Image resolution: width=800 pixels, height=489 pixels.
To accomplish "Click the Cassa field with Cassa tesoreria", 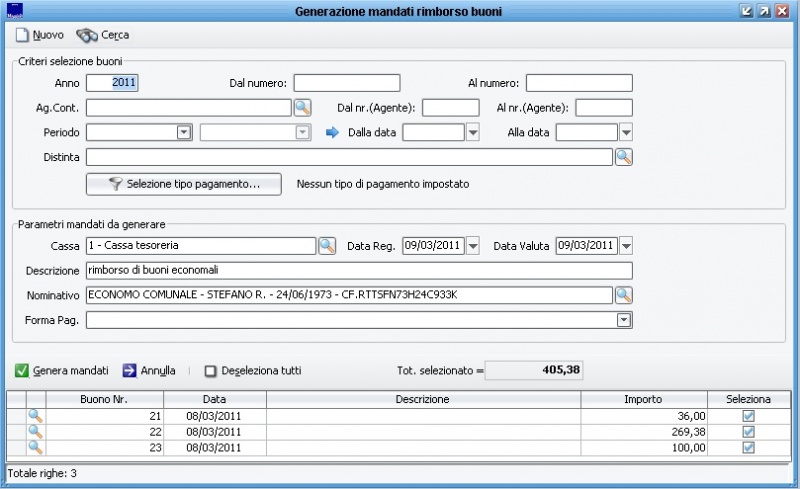I will (x=201, y=246).
